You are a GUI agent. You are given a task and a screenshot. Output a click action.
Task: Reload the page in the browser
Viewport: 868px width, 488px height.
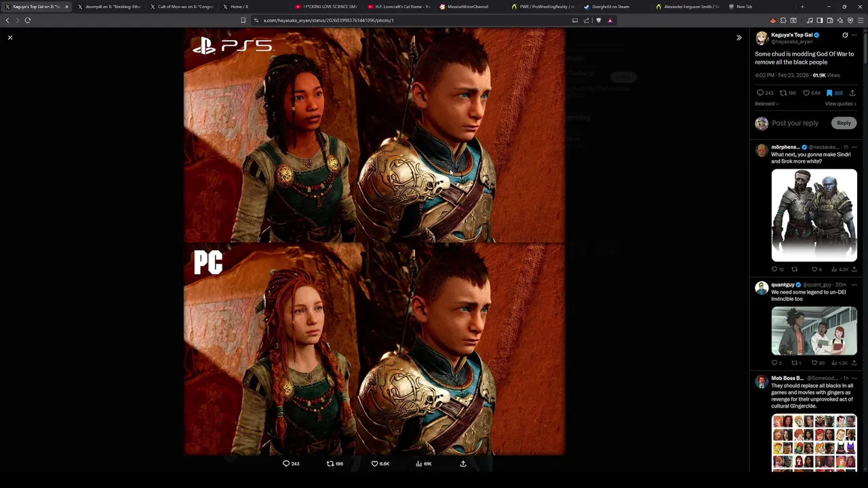pyautogui.click(x=28, y=20)
